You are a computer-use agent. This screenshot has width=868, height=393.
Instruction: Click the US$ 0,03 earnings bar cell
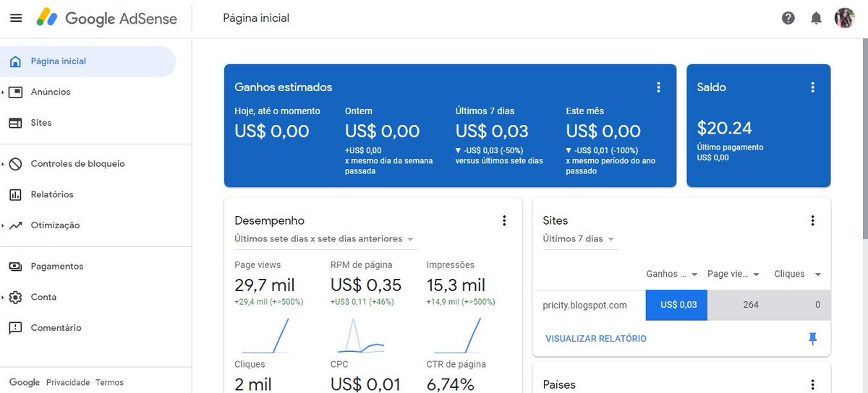(x=676, y=305)
